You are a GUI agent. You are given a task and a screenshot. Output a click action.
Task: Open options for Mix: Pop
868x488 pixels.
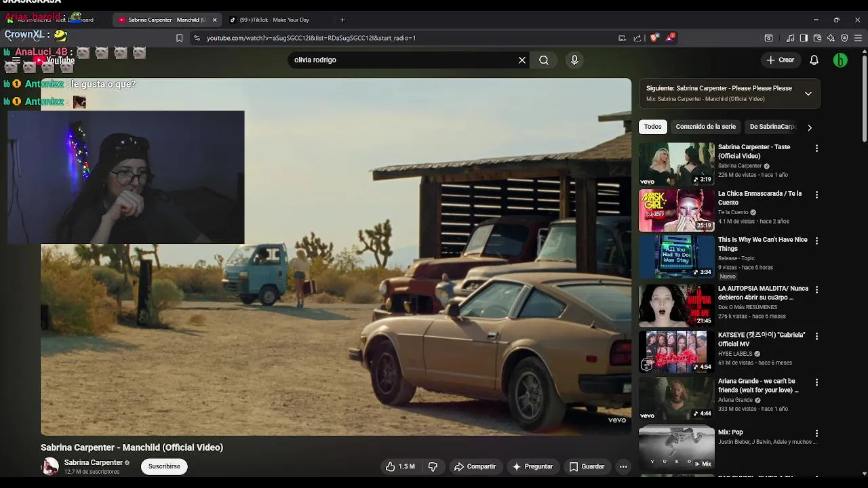click(x=816, y=433)
